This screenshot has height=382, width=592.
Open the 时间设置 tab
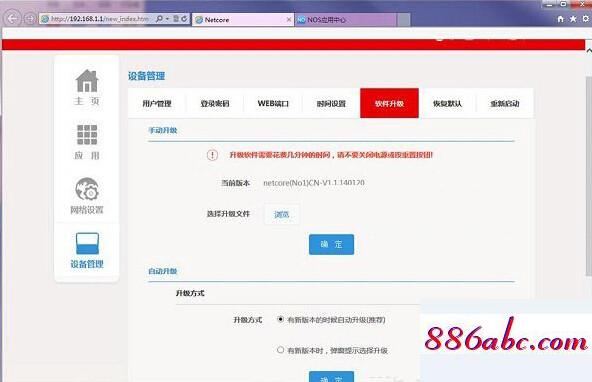[x=331, y=103]
